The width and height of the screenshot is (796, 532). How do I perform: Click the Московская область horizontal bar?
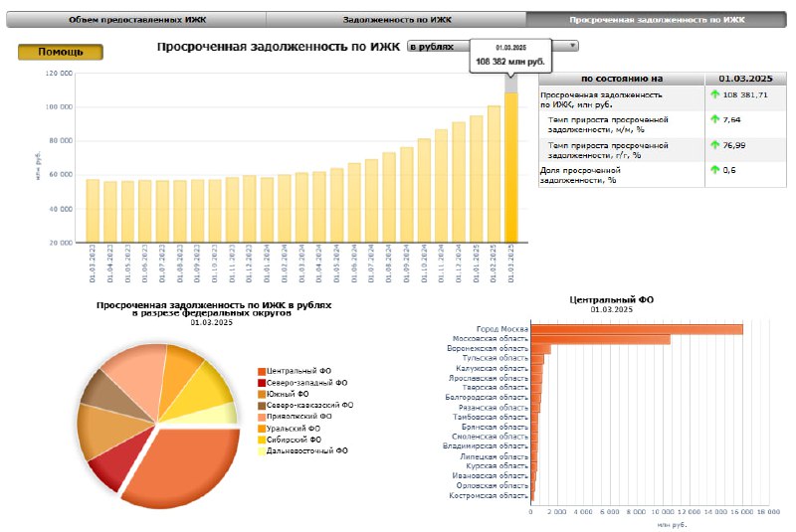tap(601, 339)
